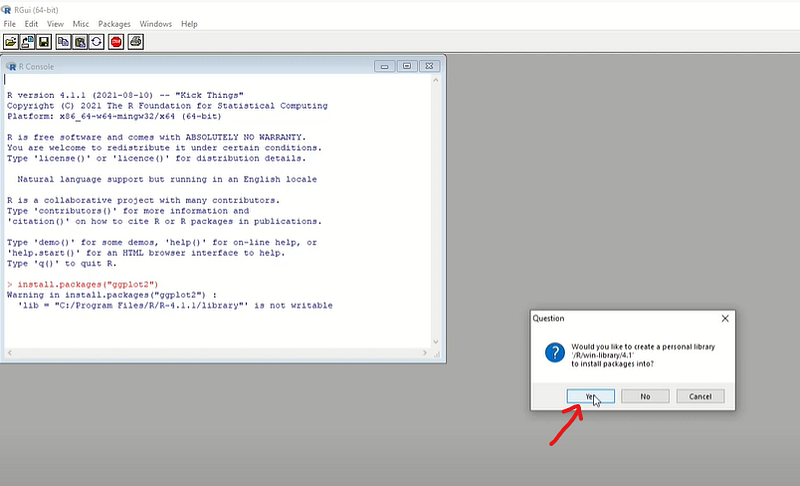
Task: Maximize the R Console window
Action: tap(407, 66)
